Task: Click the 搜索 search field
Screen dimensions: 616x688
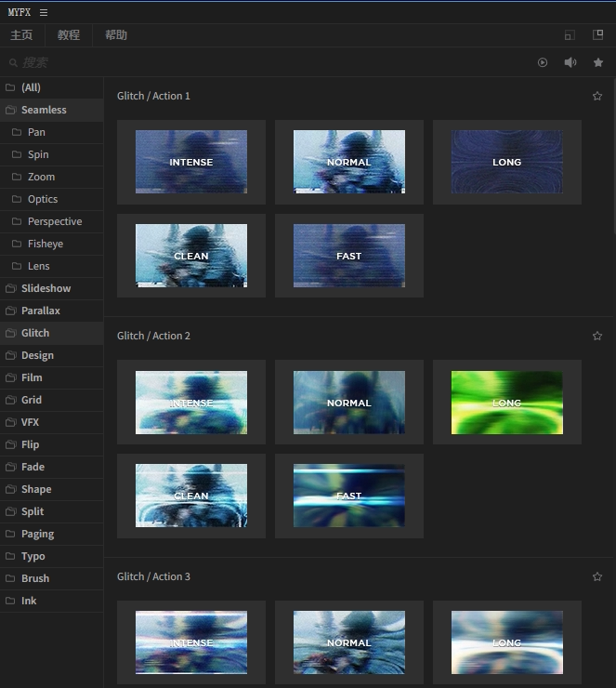Action: (x=263, y=62)
